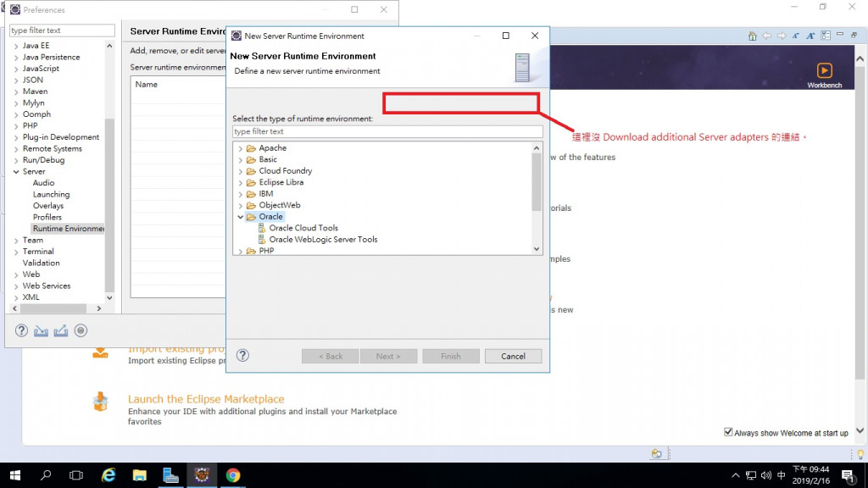This screenshot has width=868, height=488.
Task: Open Task View on taskbar
Action: (x=75, y=475)
